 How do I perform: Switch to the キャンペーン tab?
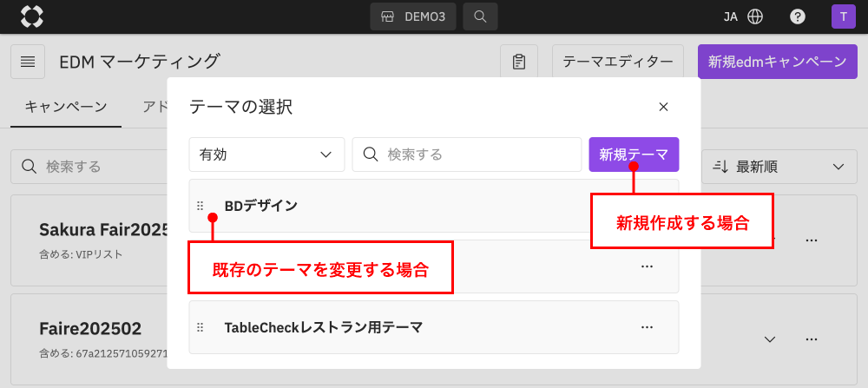[x=66, y=106]
